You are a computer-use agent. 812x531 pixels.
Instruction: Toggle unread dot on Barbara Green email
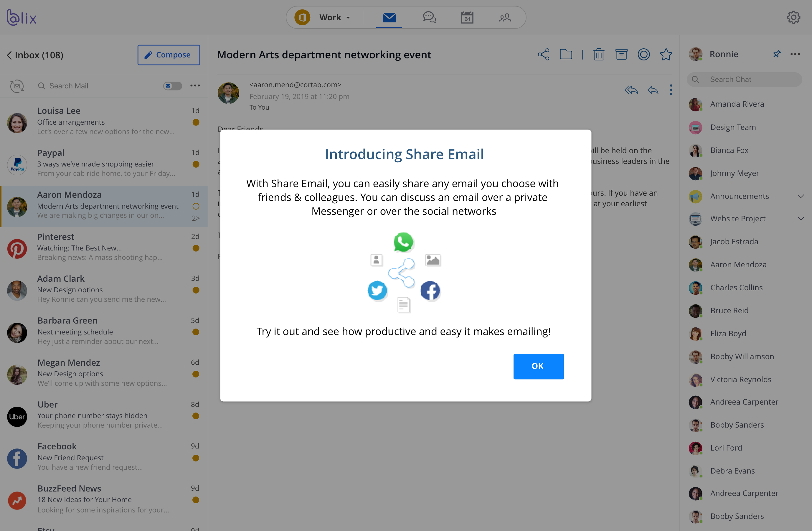click(x=196, y=332)
